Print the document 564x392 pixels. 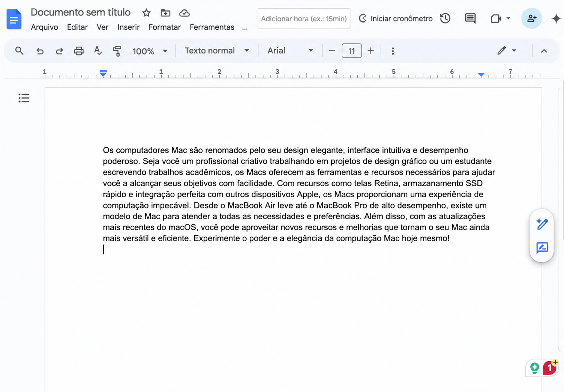pyautogui.click(x=79, y=51)
